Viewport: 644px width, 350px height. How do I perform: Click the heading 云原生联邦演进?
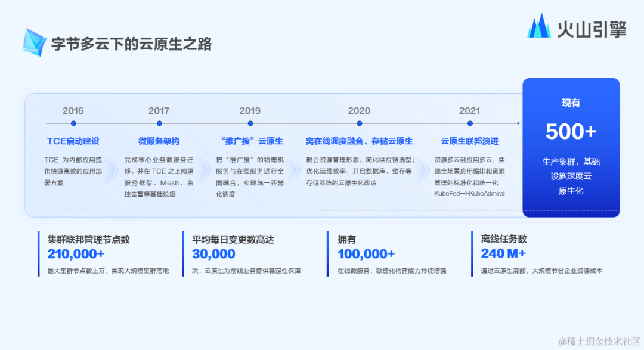[x=469, y=141]
